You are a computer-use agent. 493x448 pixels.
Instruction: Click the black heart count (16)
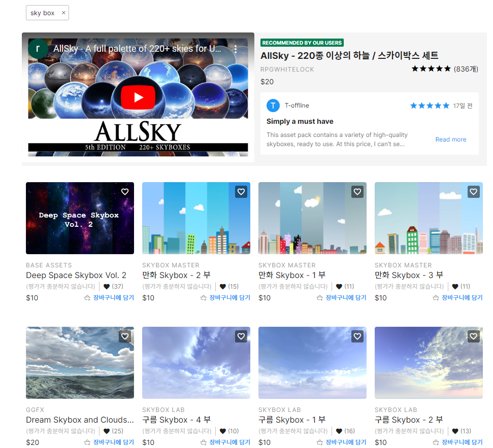point(345,431)
